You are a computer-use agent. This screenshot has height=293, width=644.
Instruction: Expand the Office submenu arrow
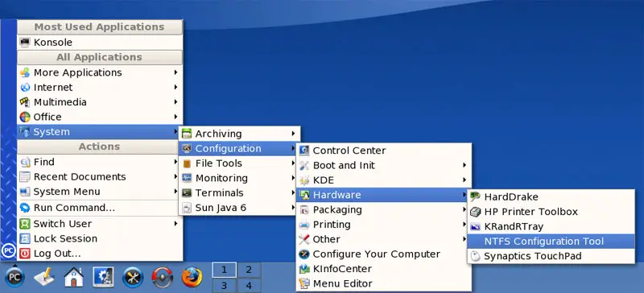point(175,117)
